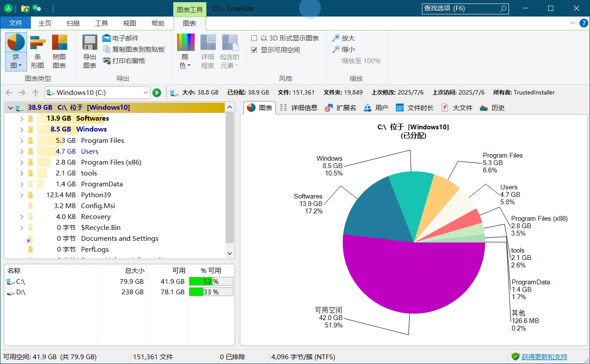This screenshot has height=364, width=590.
Task: Open the 扩展名 tab in the right pane
Action: (346, 108)
